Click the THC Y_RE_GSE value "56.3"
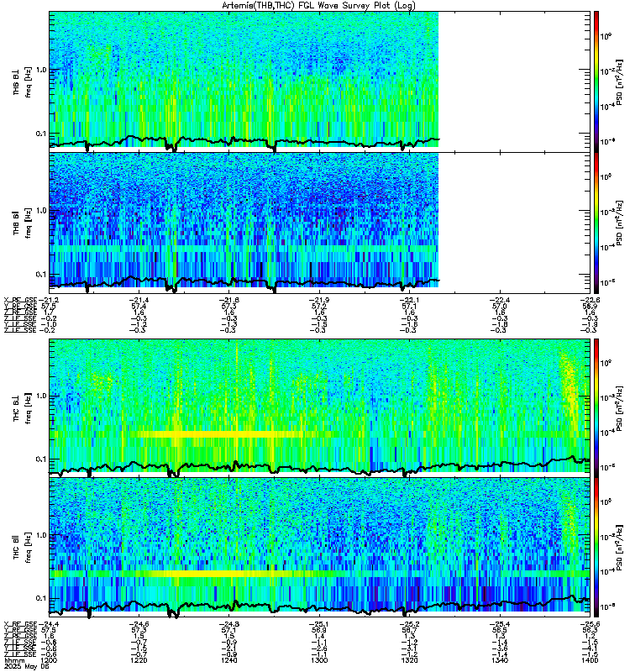This screenshot has width=630, height=672. tap(590, 631)
